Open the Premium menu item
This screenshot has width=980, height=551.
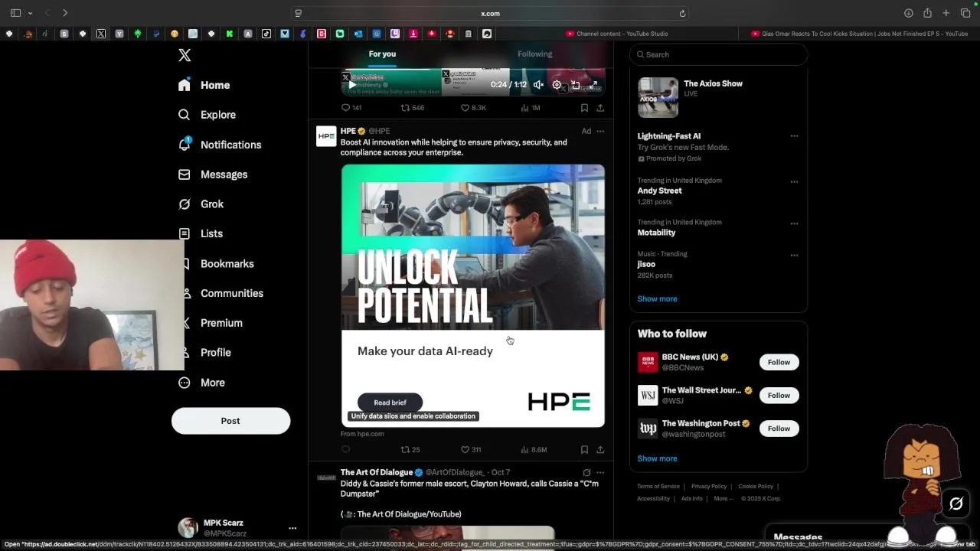click(x=221, y=323)
